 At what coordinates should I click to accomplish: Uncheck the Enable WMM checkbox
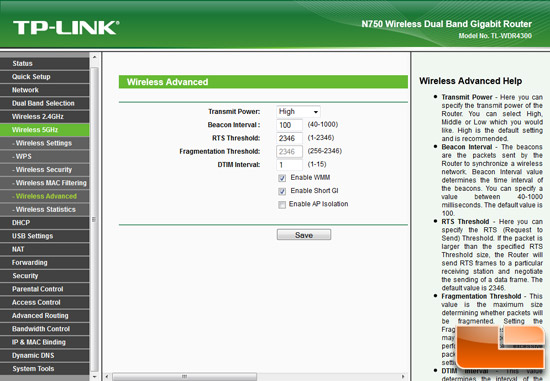click(x=282, y=178)
